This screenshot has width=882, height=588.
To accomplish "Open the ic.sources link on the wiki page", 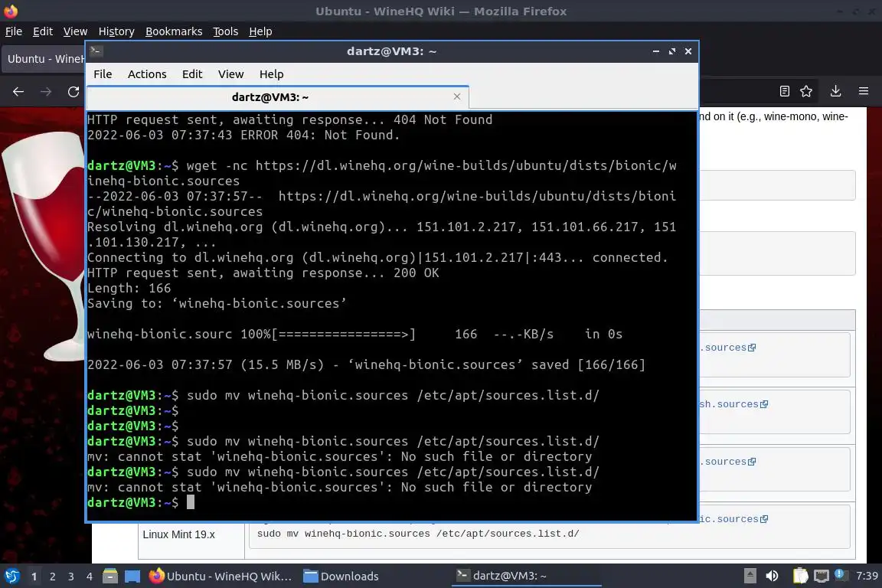I will 733,519.
